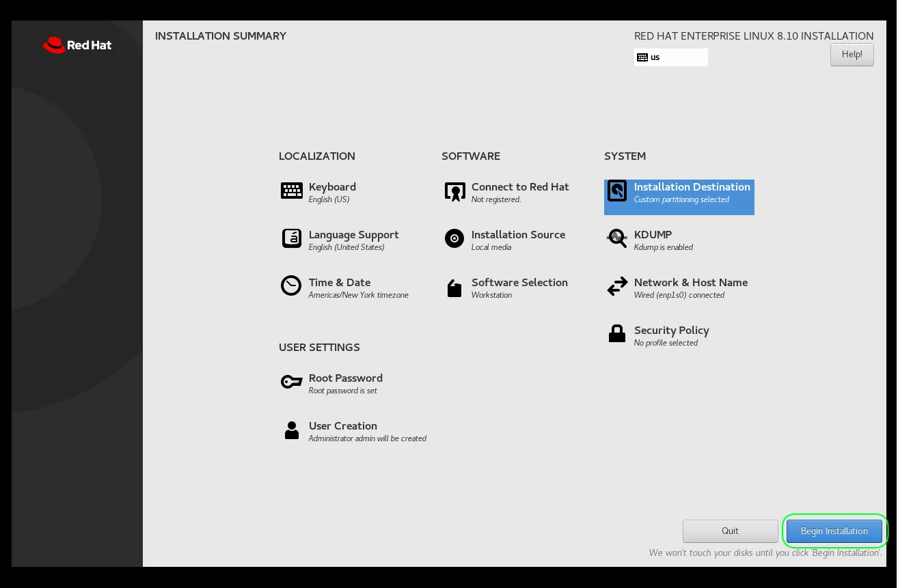Image resolution: width=898 pixels, height=588 pixels.
Task: Click 'Wired (enp1s0) connected' text
Action: click(x=679, y=295)
